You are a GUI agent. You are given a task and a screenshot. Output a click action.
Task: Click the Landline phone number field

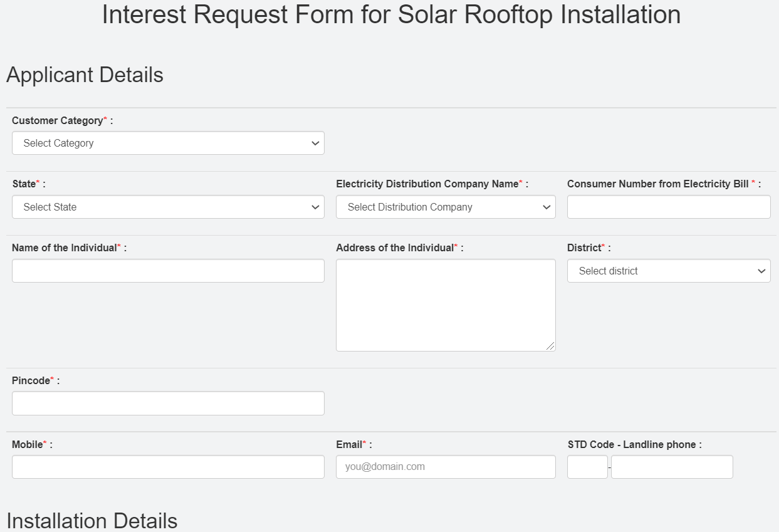pyautogui.click(x=671, y=467)
